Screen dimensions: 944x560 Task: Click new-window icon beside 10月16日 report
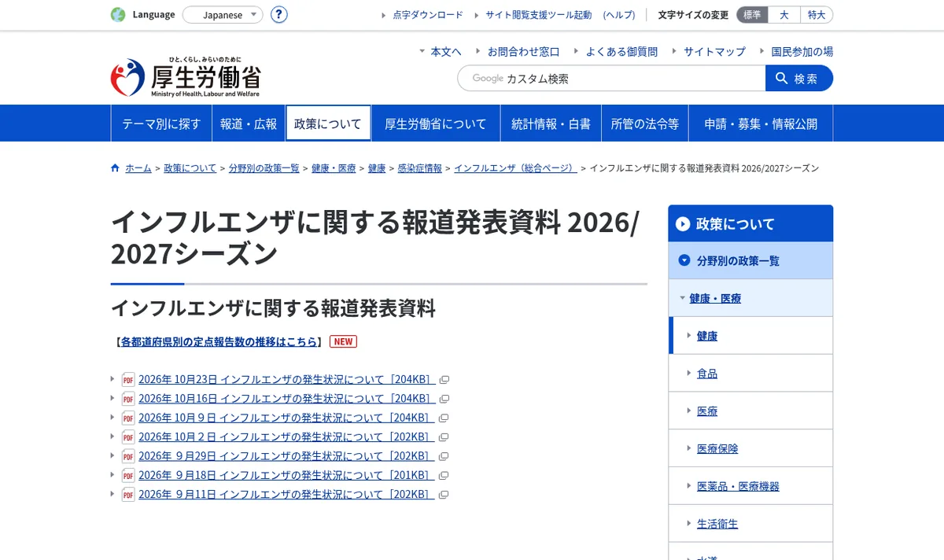[444, 399]
